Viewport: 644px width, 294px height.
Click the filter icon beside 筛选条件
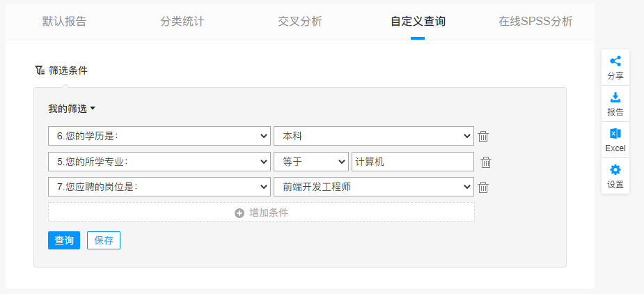pyautogui.click(x=40, y=70)
